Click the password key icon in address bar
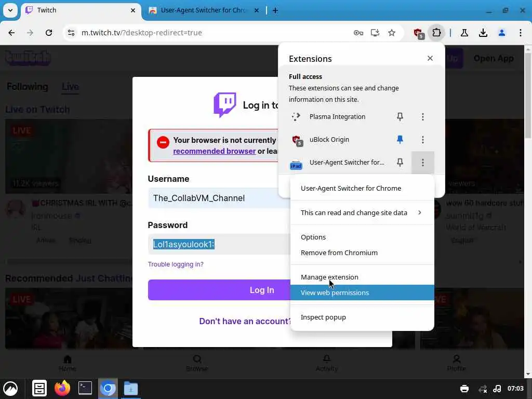This screenshot has height=399, width=532. pyautogui.click(x=358, y=33)
